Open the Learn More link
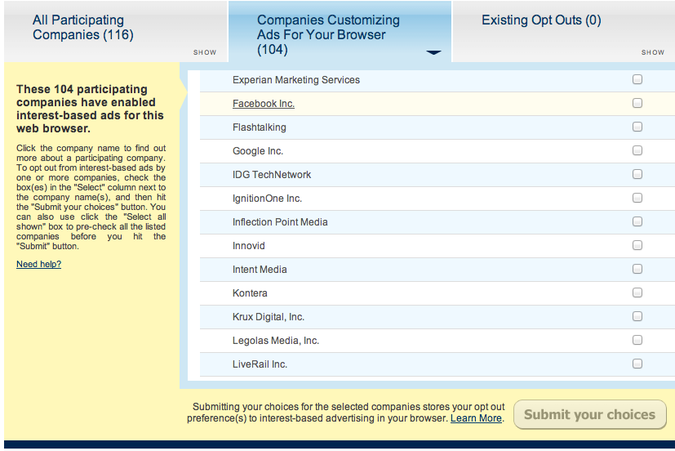This screenshot has height=451, width=675. [x=476, y=418]
